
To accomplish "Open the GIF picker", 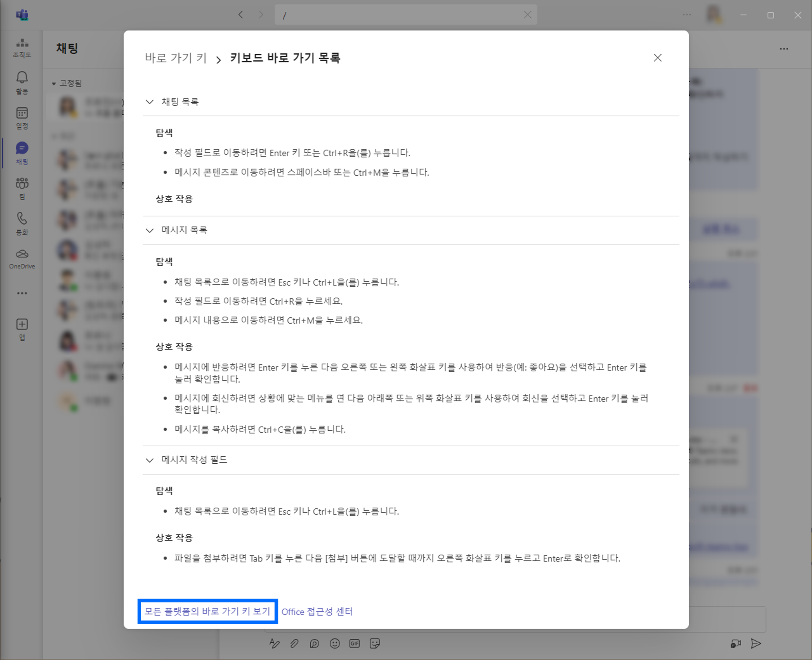I will click(354, 643).
